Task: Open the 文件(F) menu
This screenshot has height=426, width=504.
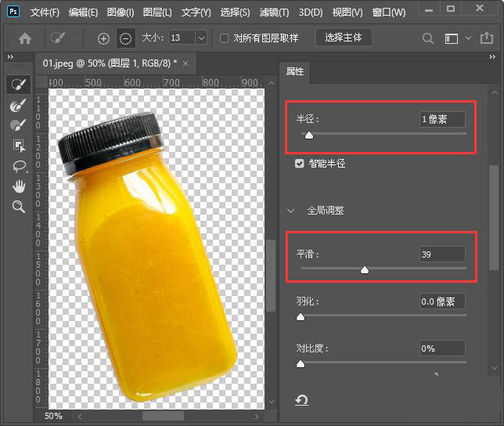Action: pos(45,13)
